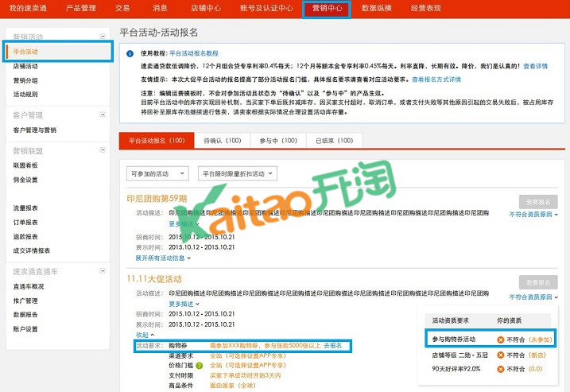Viewport: 570px width, 392px height.
Task: Toggle 不符合资质原因 for 11.11大促活动
Action: coord(533,297)
